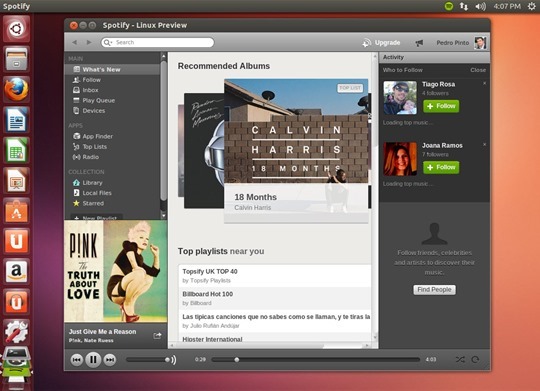Click the Just Give Me a Reason title

coord(102,332)
